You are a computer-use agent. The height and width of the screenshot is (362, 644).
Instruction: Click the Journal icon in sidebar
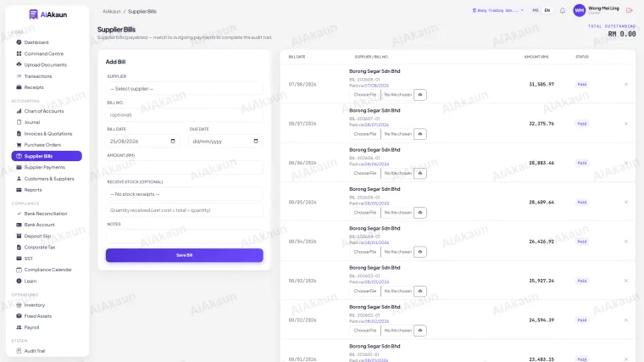[19, 122]
